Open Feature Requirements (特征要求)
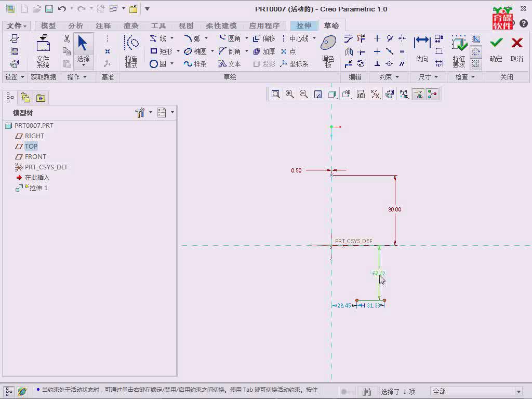This screenshot has width=532, height=399. (459, 51)
